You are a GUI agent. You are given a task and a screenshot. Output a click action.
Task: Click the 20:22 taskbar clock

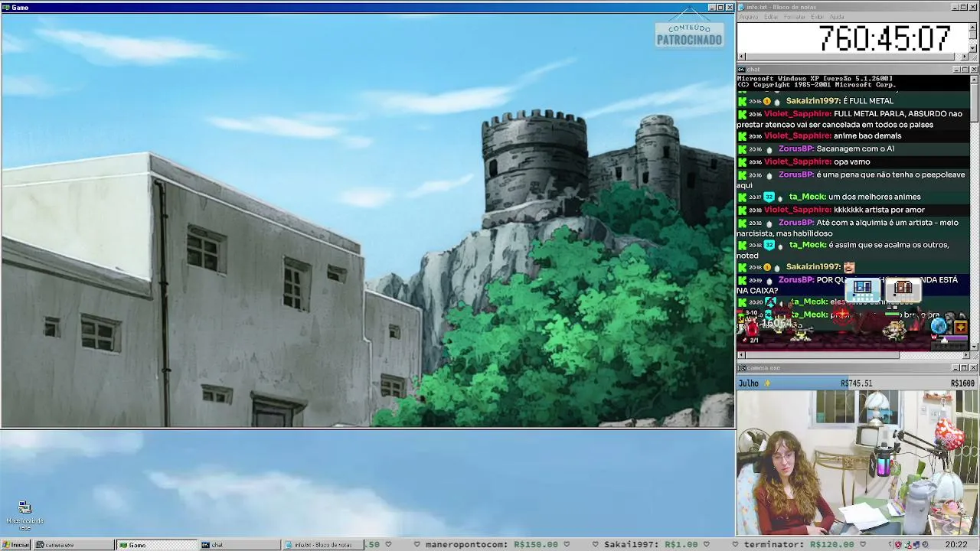click(x=955, y=545)
